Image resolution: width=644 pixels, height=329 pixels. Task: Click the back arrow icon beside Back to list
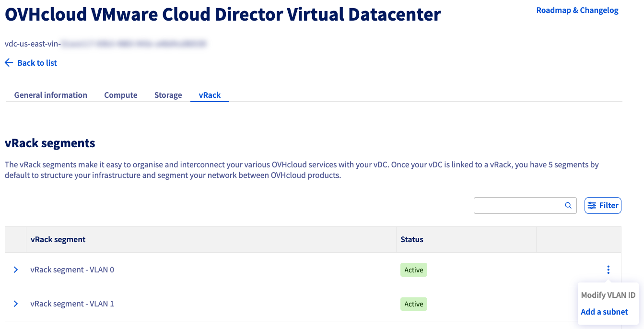point(9,63)
